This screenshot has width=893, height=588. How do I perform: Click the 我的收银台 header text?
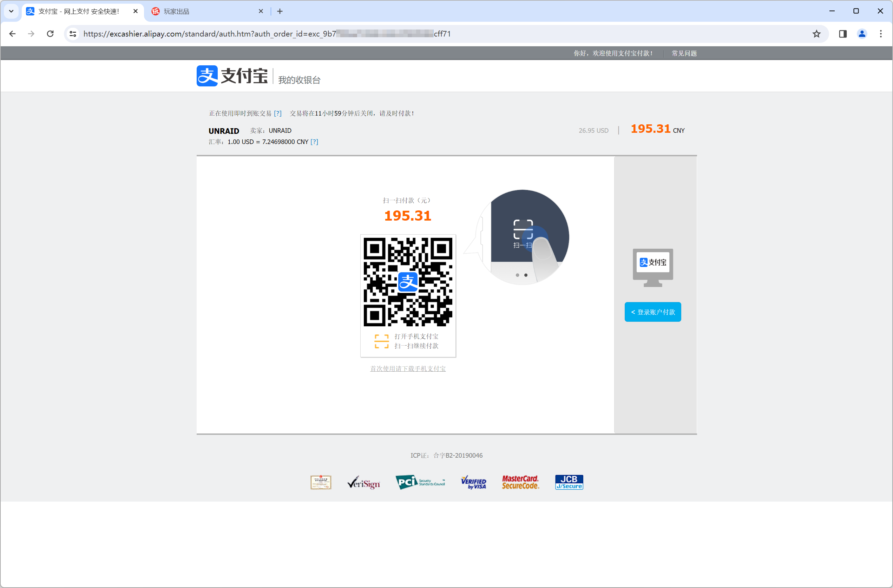299,80
